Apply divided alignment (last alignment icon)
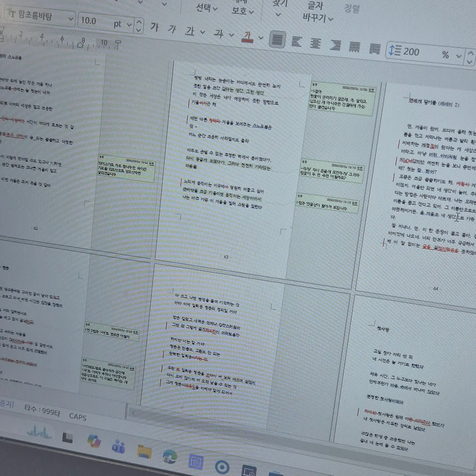This screenshot has width=476, height=476. (374, 48)
